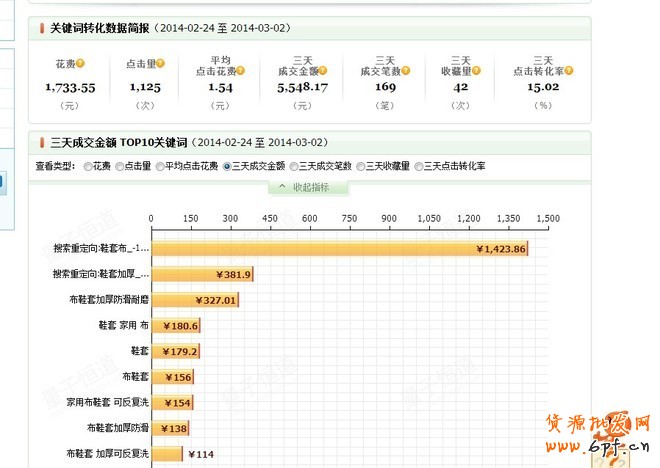Select the 花费 radio button
Viewport: 660px width, 468px height.
(88, 166)
